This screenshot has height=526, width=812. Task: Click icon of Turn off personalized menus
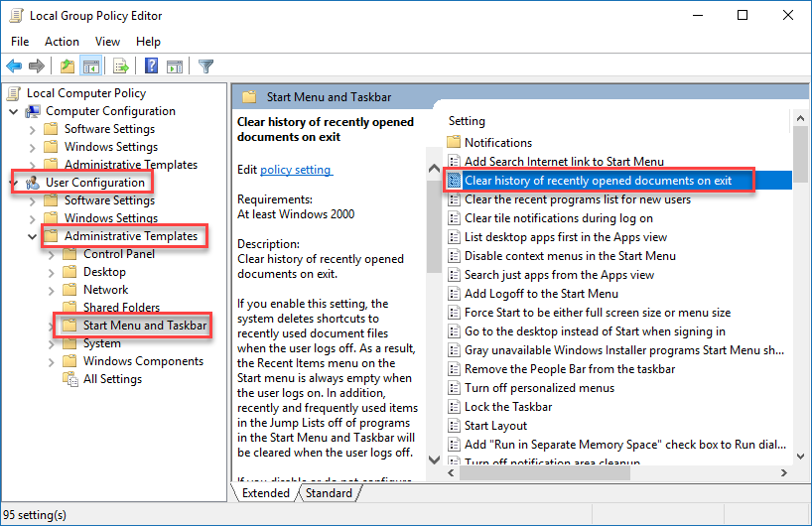pyautogui.click(x=455, y=388)
